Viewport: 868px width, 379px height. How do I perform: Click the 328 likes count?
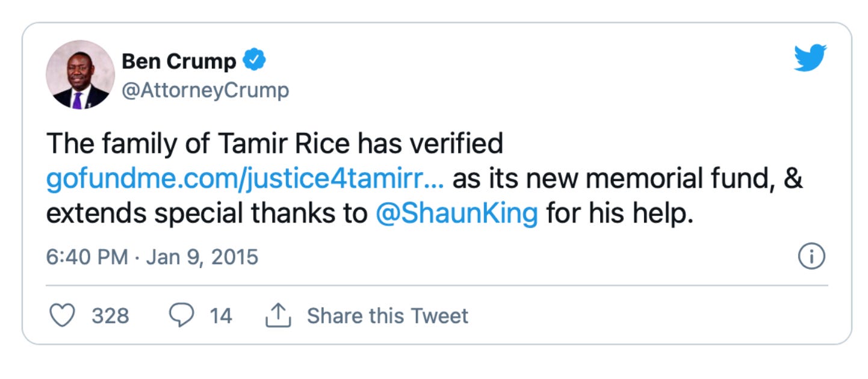pos(110,316)
